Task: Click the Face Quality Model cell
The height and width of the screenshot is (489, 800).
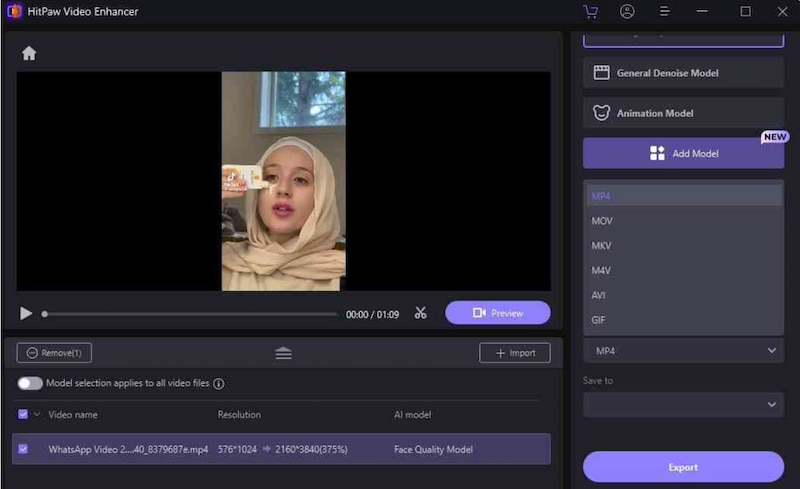Action: coord(433,449)
